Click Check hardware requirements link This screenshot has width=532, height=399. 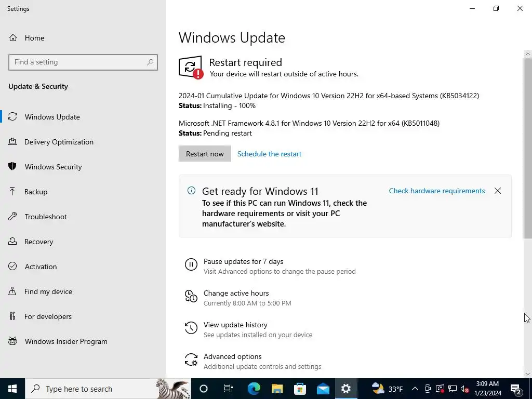click(436, 191)
